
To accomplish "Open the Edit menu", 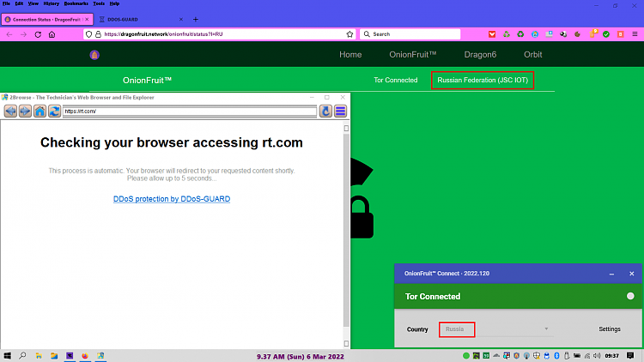I will coord(19,3).
